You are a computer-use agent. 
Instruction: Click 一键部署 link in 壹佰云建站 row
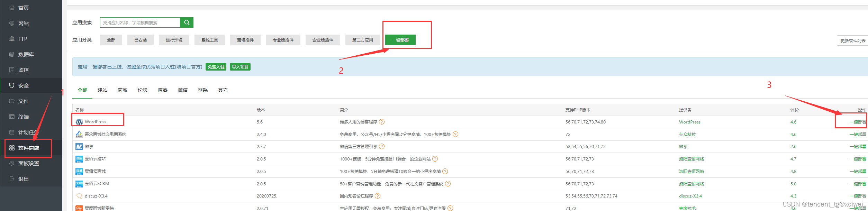click(858, 159)
